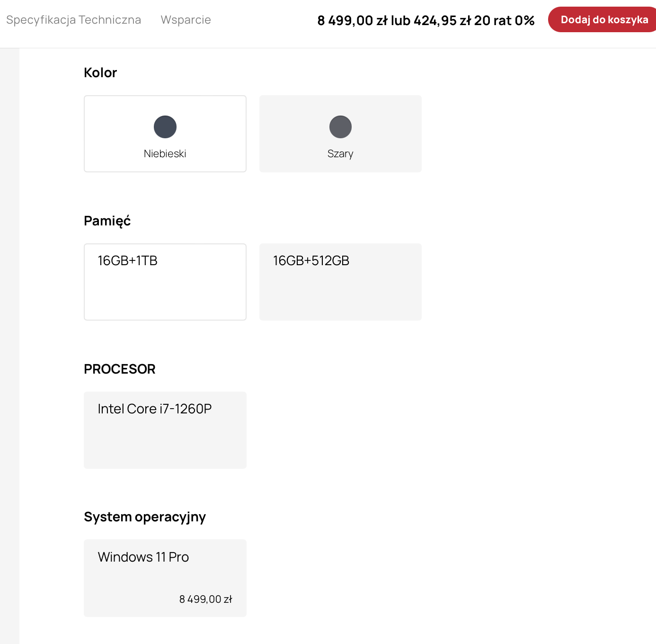This screenshot has width=656, height=644.
Task: Click empty area inside 16GB+512GB card
Action: (340, 296)
